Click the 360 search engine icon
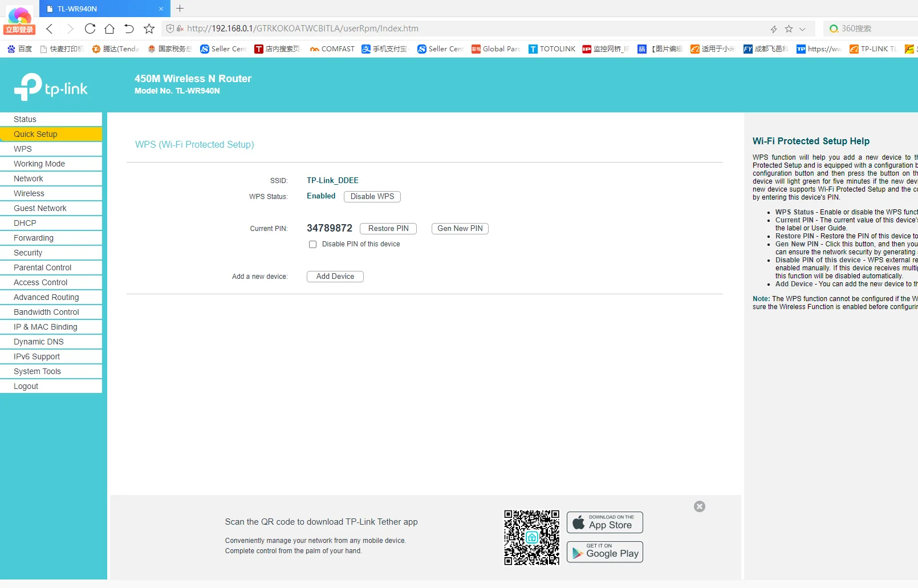Screen dimensions: 918x588 pos(834,29)
